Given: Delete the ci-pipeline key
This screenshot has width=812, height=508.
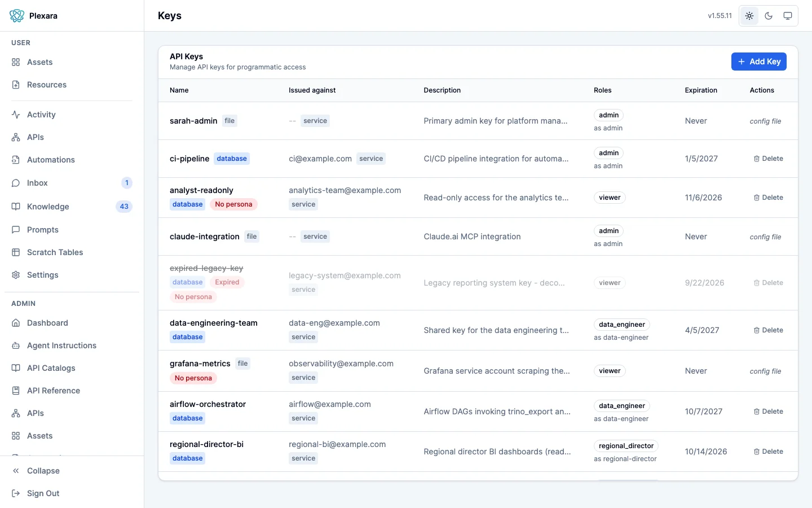Looking at the screenshot, I should (x=768, y=159).
